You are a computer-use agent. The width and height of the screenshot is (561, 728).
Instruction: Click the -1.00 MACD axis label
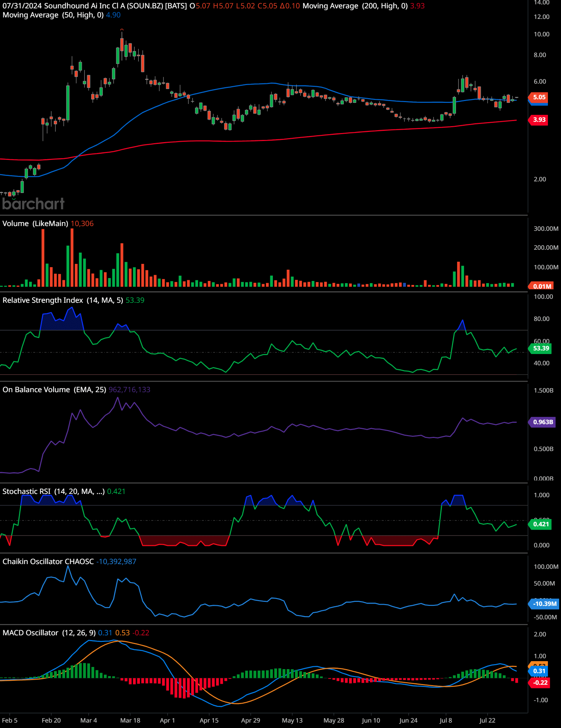[x=540, y=700]
